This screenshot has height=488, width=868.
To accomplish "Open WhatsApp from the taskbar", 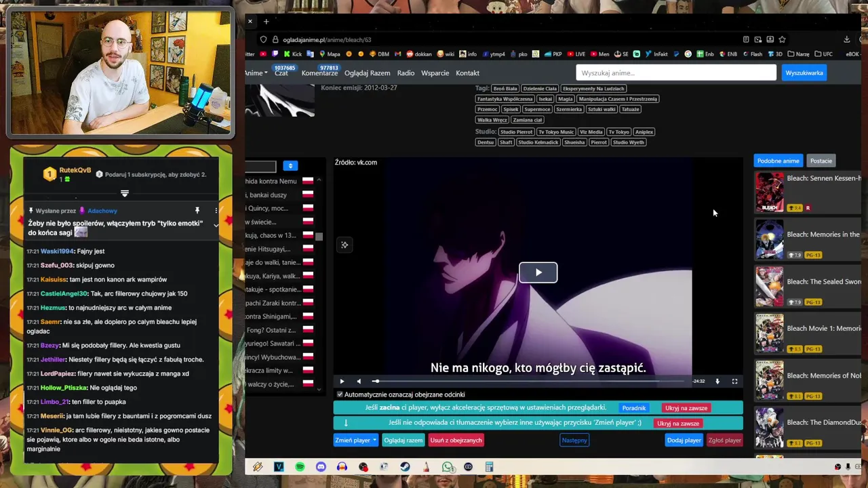I will (448, 467).
